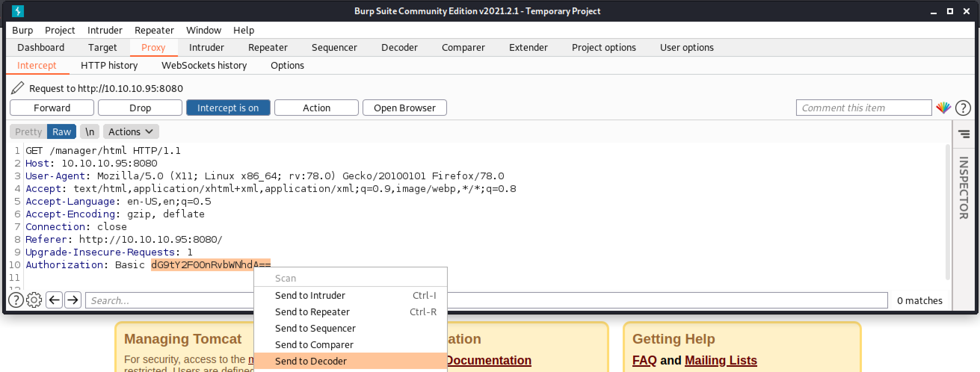This screenshot has height=372, width=980.
Task: Click the GET /manager/html request line
Action: [103, 151]
